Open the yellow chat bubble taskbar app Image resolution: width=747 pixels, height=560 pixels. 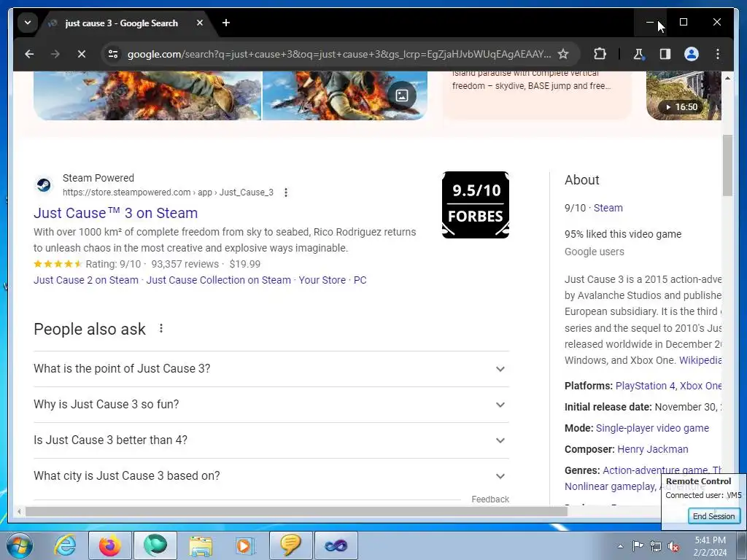point(290,545)
